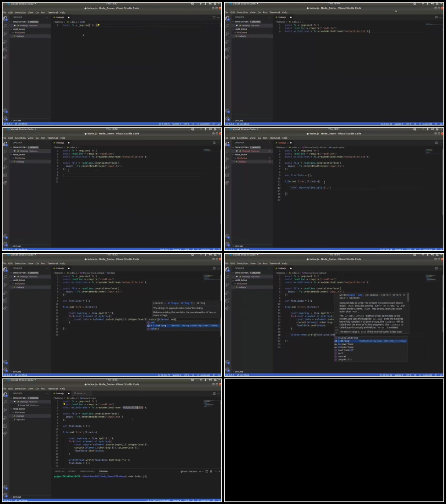Click errors and warnings count in 18:52 status bar
Screen dimensions: 446x504
click(8, 375)
